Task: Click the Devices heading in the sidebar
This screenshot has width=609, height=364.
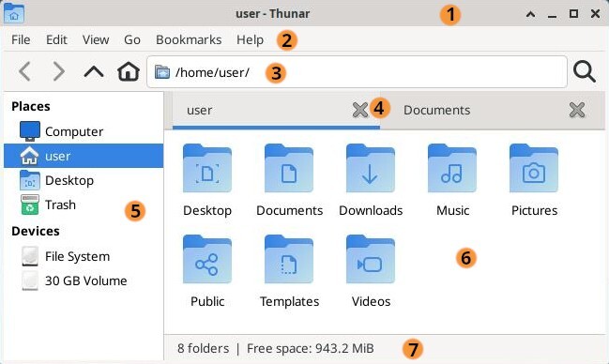Action: (36, 231)
